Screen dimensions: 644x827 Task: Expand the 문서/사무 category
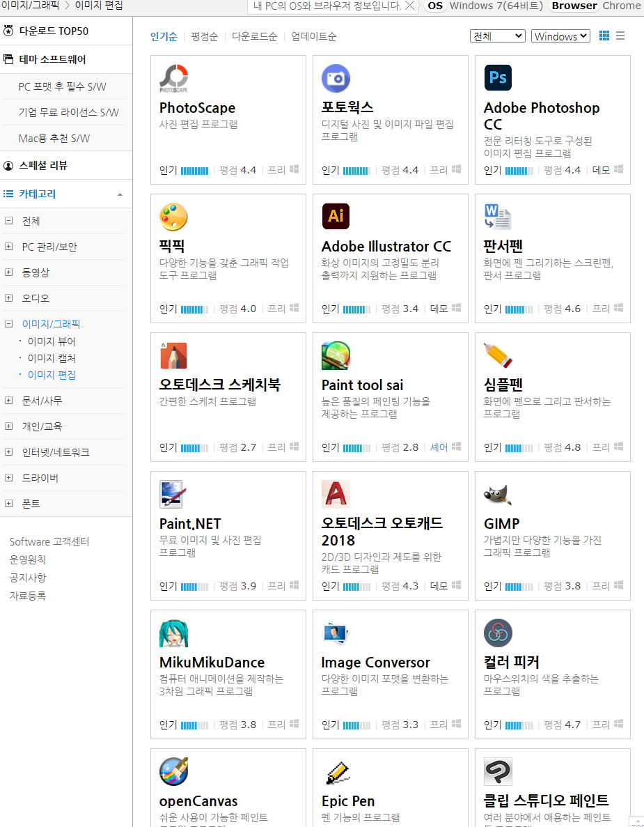[8, 401]
